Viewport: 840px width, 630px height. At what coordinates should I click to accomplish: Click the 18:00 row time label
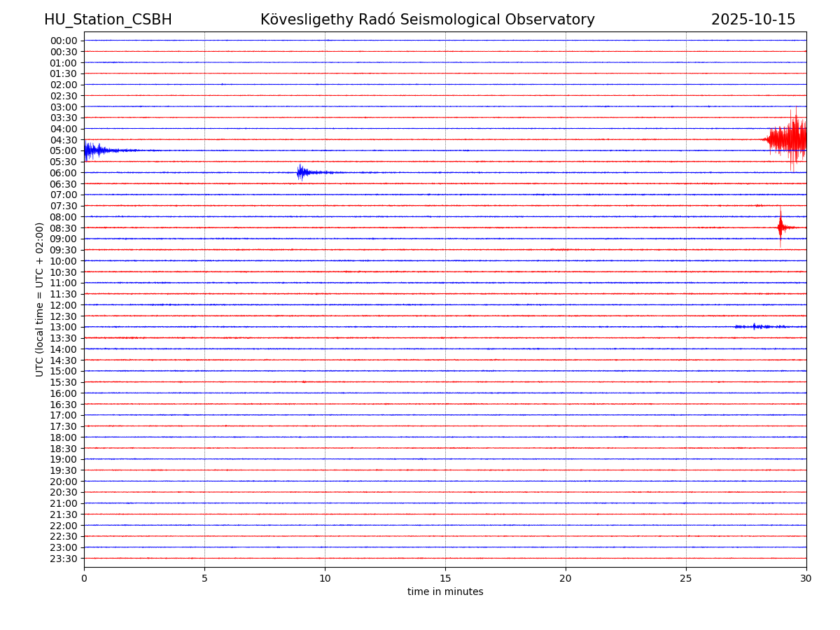tap(63, 437)
